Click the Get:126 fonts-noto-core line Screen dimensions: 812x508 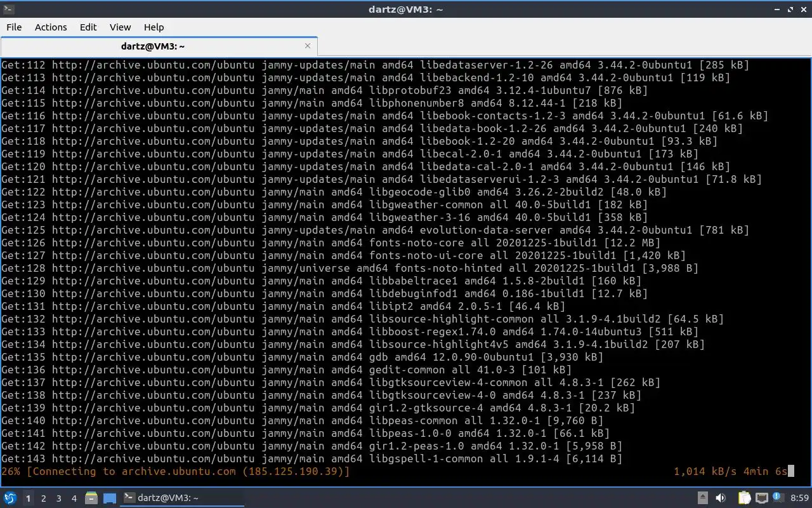pos(331,243)
